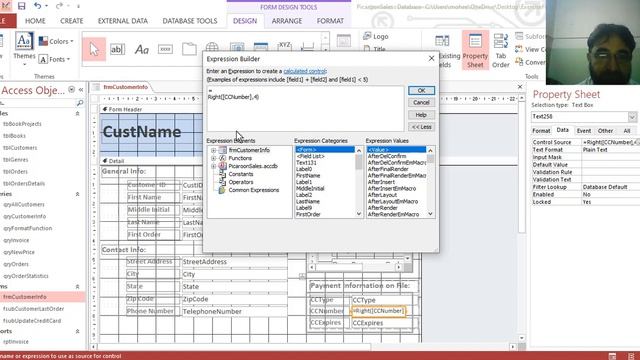Toggle the Property Sheet ribbon button
The height and width of the screenshot is (360, 640).
(x=475, y=50)
